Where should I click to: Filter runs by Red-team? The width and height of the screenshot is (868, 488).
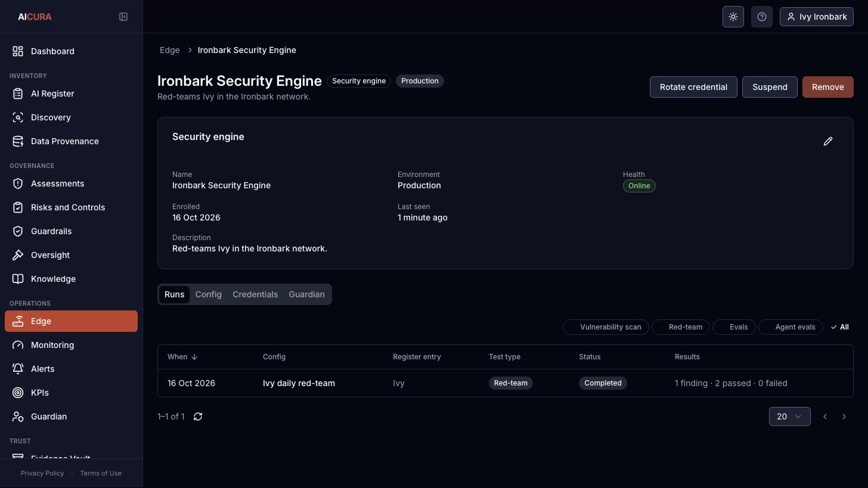(680, 327)
